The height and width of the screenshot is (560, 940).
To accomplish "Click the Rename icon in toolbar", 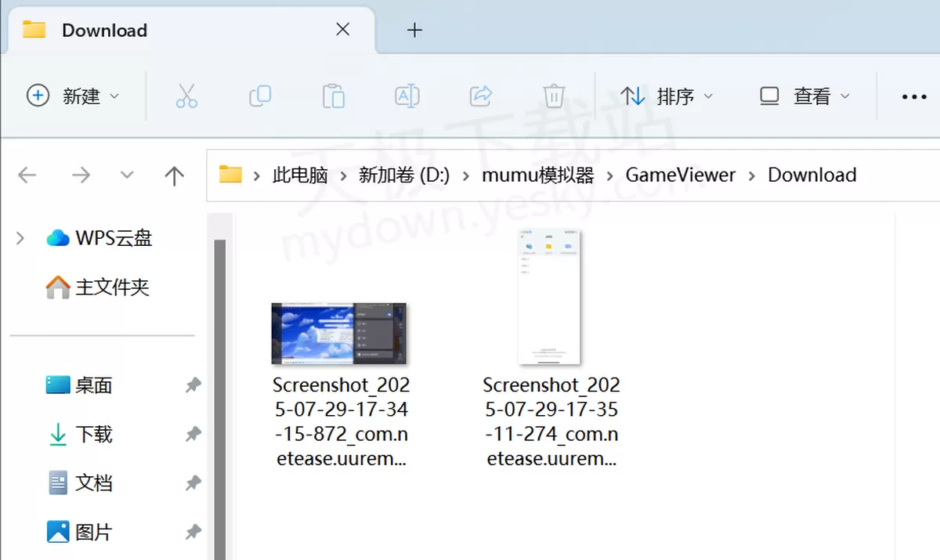I will pos(407,96).
